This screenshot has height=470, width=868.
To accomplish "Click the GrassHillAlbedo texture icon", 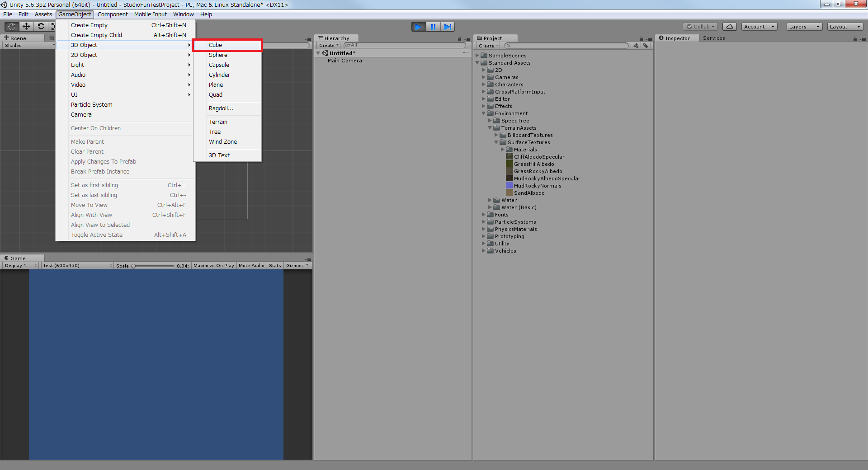I will 509,164.
